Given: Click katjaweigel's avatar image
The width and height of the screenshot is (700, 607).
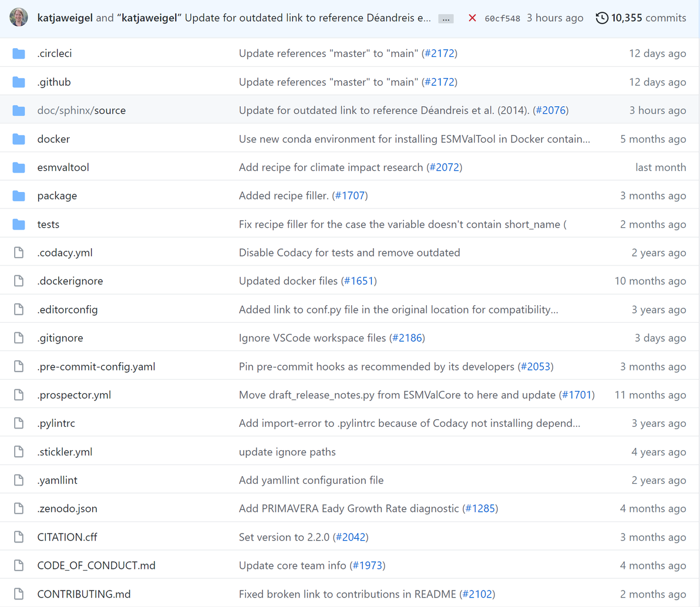Looking at the screenshot, I should (x=19, y=18).
